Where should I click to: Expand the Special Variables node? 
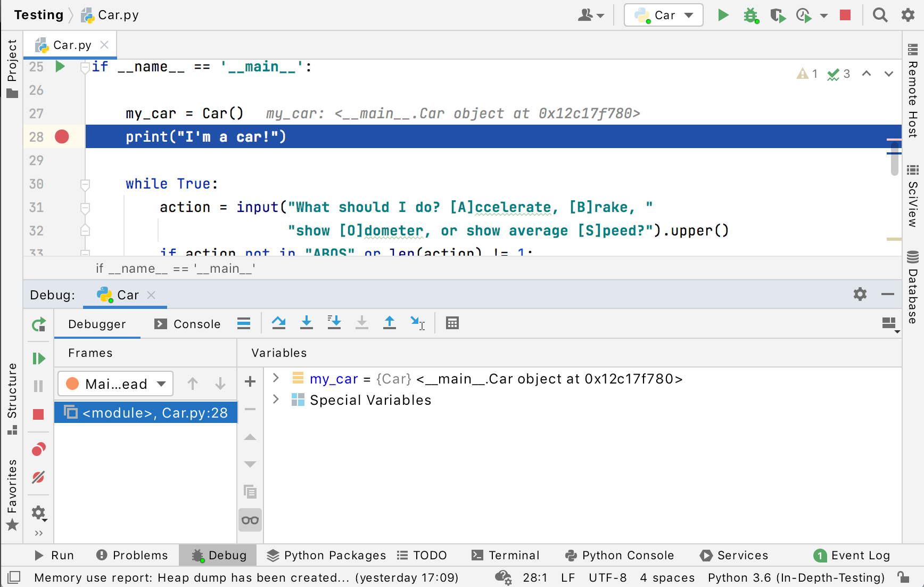(276, 400)
